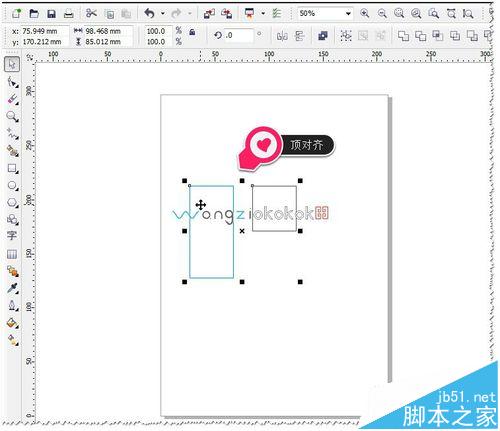Zoom to all objects icon
The image size is (500, 431).
point(416,14)
